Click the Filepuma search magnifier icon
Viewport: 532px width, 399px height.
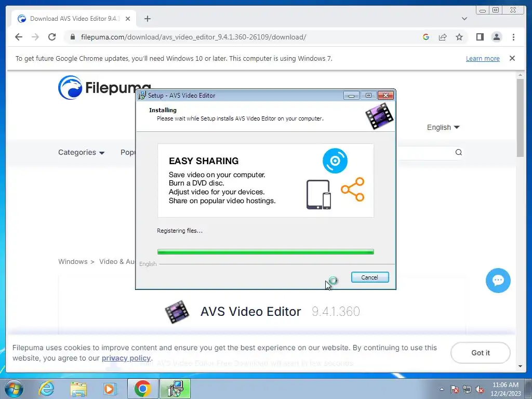458,152
